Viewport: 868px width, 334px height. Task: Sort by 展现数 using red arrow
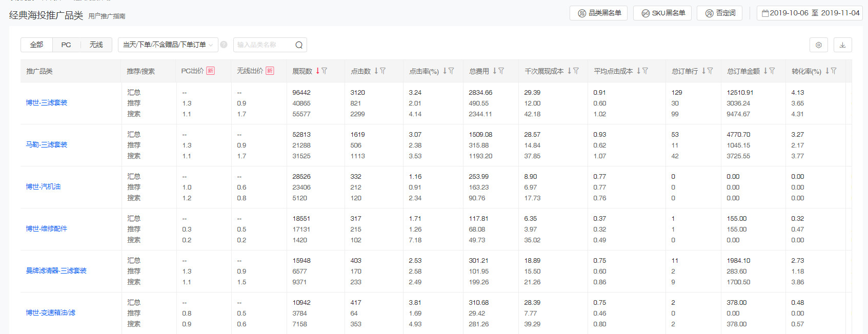318,71
